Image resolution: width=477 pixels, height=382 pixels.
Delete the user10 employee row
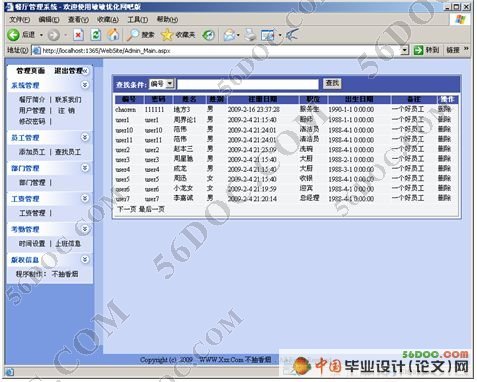[444, 129]
